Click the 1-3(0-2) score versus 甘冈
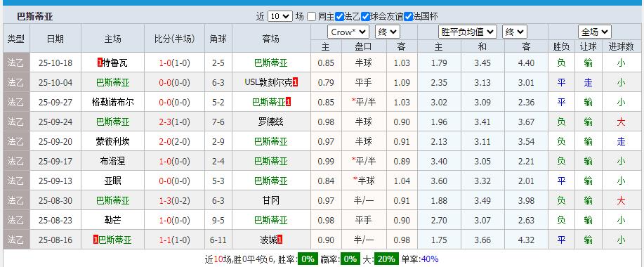 [x=175, y=200]
